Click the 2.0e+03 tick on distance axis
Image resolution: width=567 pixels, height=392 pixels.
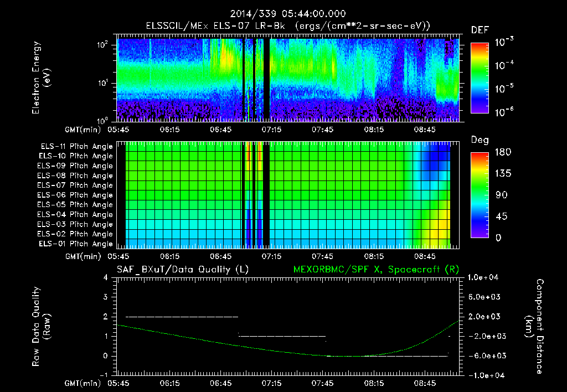484,316
